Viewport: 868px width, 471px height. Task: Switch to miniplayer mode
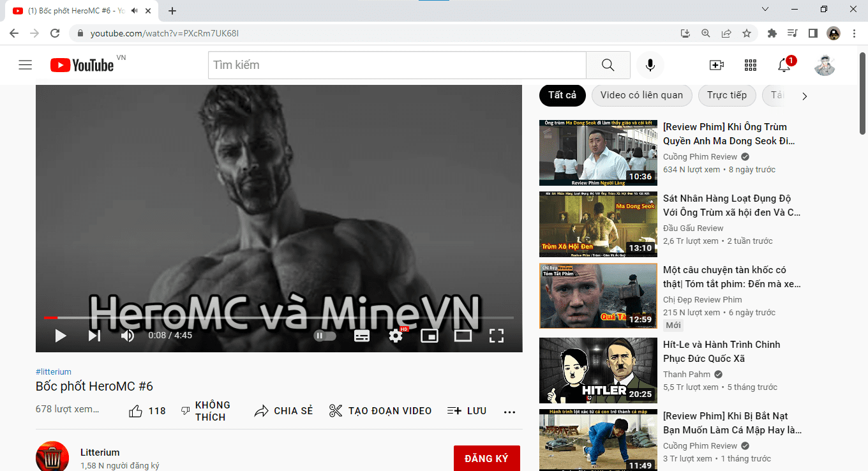coord(430,336)
